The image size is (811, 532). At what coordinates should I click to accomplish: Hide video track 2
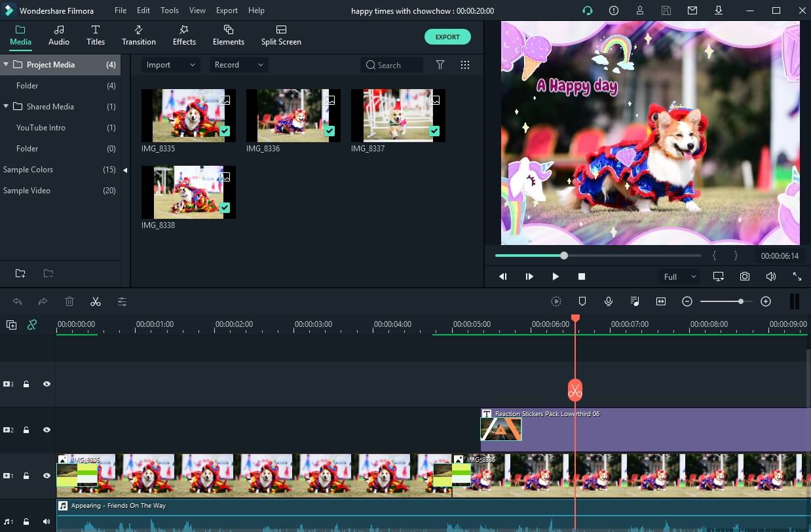(47, 430)
